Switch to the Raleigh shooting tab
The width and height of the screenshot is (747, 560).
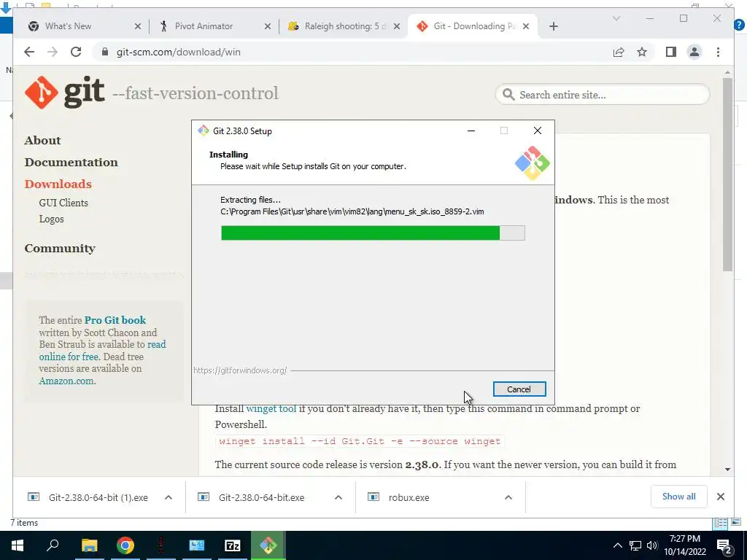345,26
